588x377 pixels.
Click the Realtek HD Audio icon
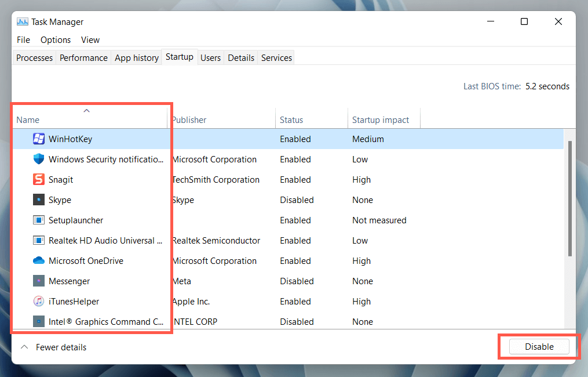click(x=39, y=241)
